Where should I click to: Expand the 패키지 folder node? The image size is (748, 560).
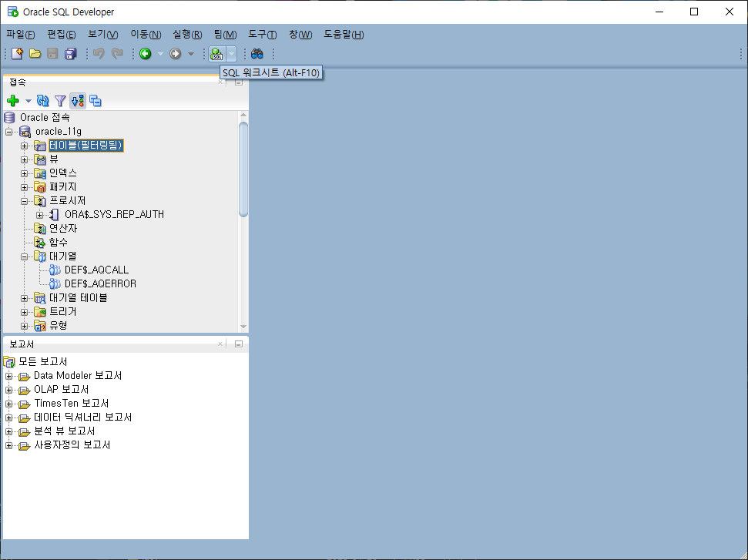tap(25, 187)
